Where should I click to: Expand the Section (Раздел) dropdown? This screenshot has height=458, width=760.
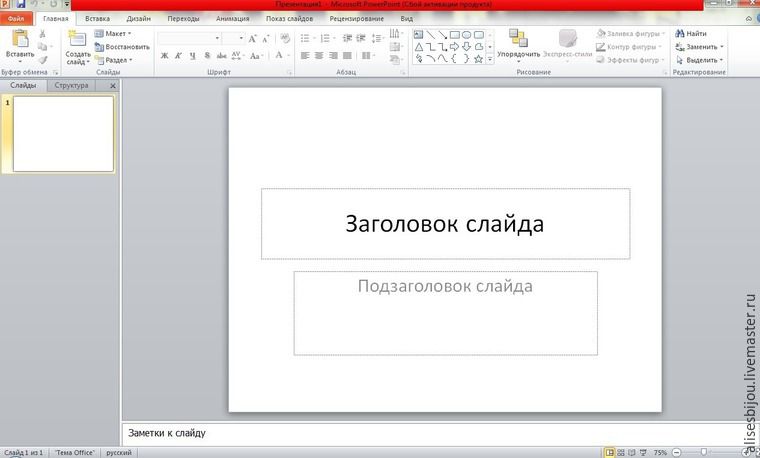[x=116, y=59]
